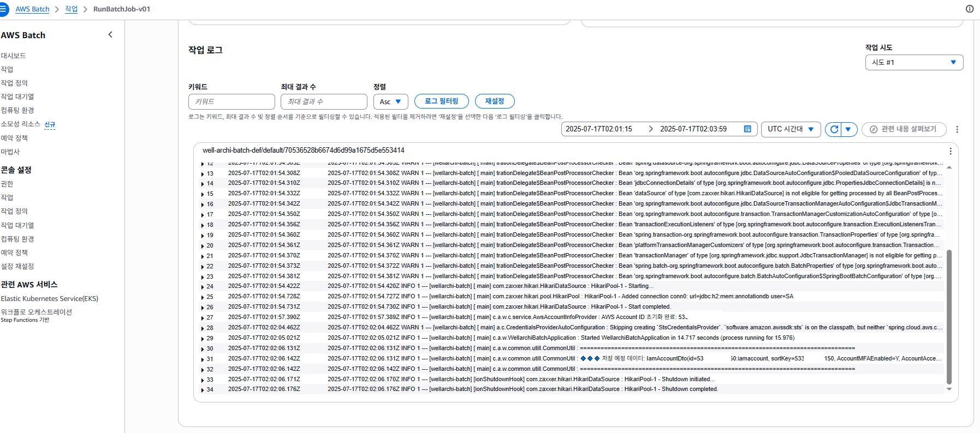Go to 대시보드 in the sidebar

[14, 56]
